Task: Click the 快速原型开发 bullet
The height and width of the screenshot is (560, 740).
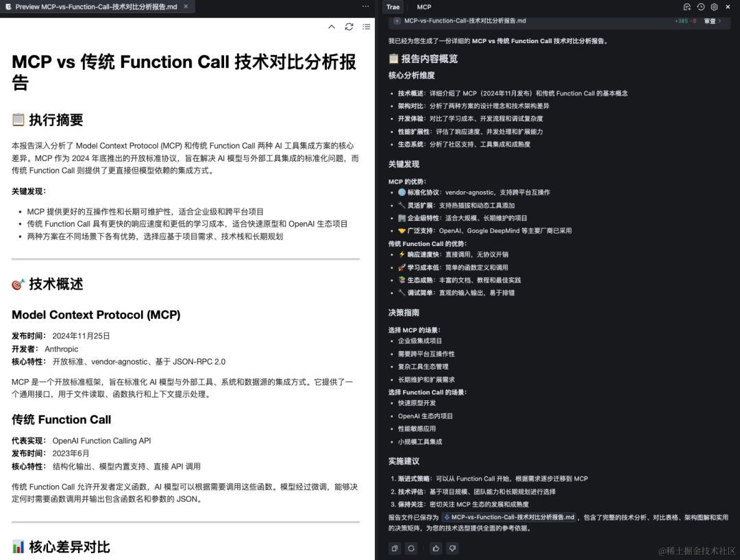Action: (x=417, y=403)
